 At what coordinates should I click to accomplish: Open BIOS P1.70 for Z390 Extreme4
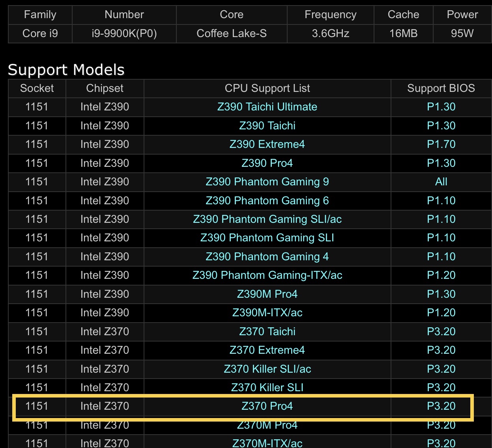pyautogui.click(x=441, y=144)
